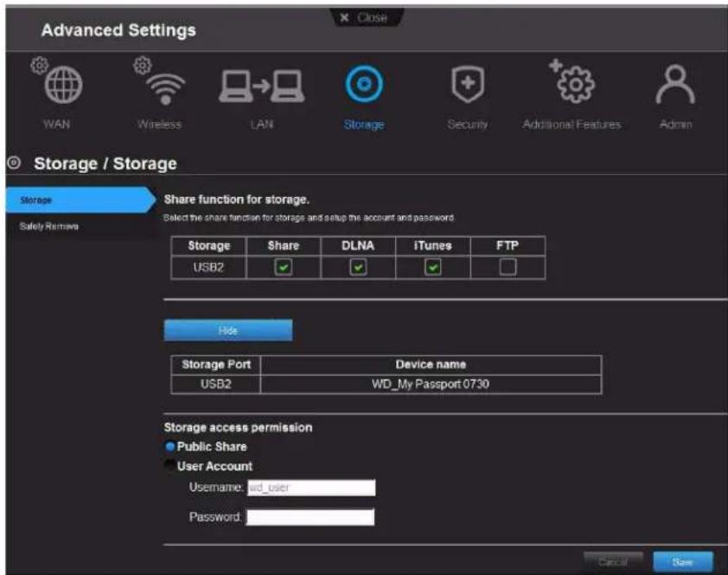Click the Cancel button
This screenshot has height=575, width=728.
pos(613,562)
